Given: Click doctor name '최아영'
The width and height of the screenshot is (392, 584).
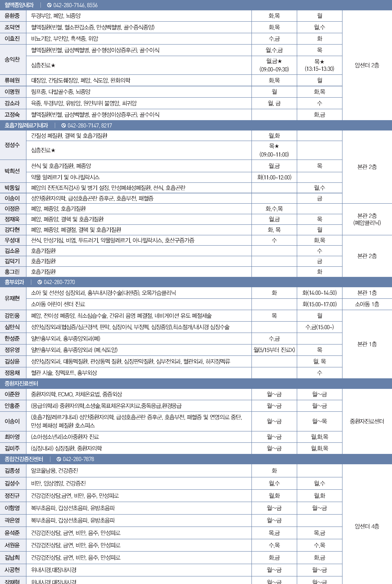Looking at the screenshot, I should point(12,437).
